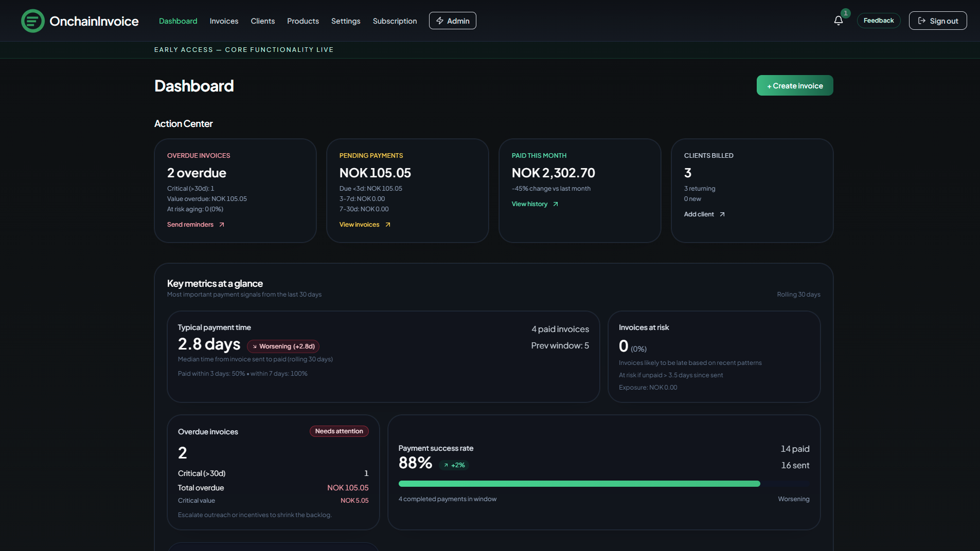Click the payment success rate progress bar
The image size is (980, 551).
[579, 483]
